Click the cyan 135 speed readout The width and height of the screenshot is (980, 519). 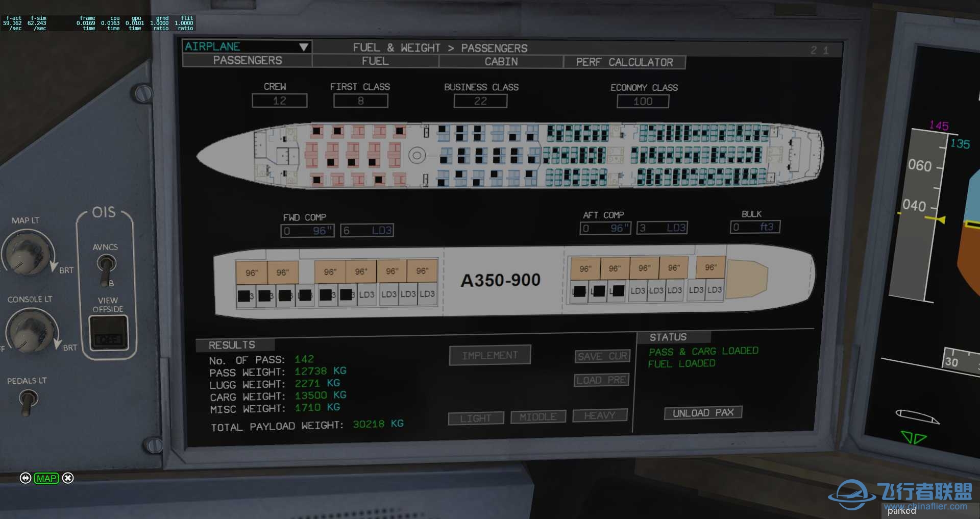coord(960,144)
